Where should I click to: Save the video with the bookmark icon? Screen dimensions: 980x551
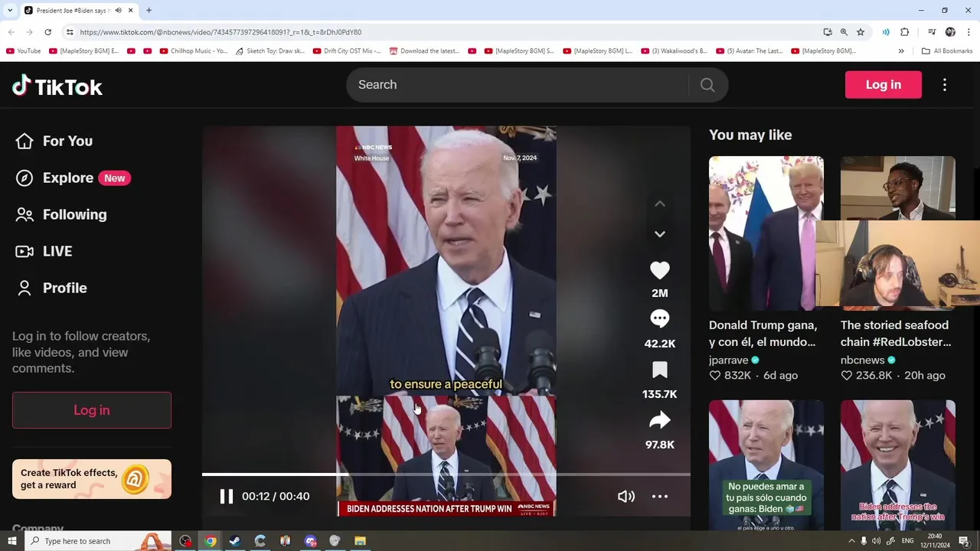pyautogui.click(x=660, y=370)
